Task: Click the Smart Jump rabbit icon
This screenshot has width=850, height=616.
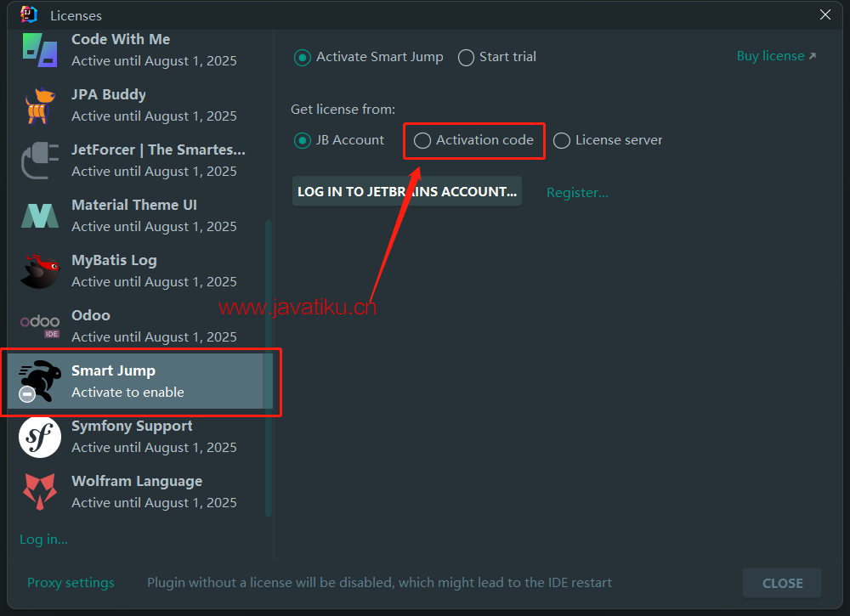Action: [x=40, y=381]
